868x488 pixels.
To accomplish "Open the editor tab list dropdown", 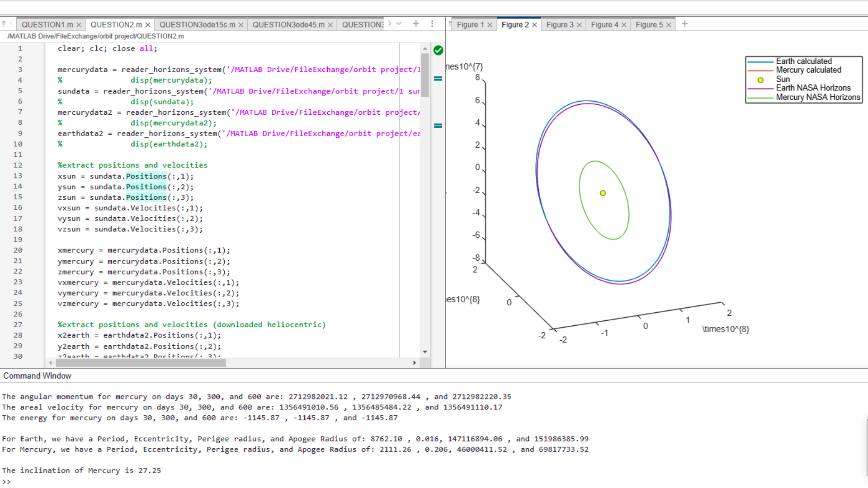I will coord(399,23).
